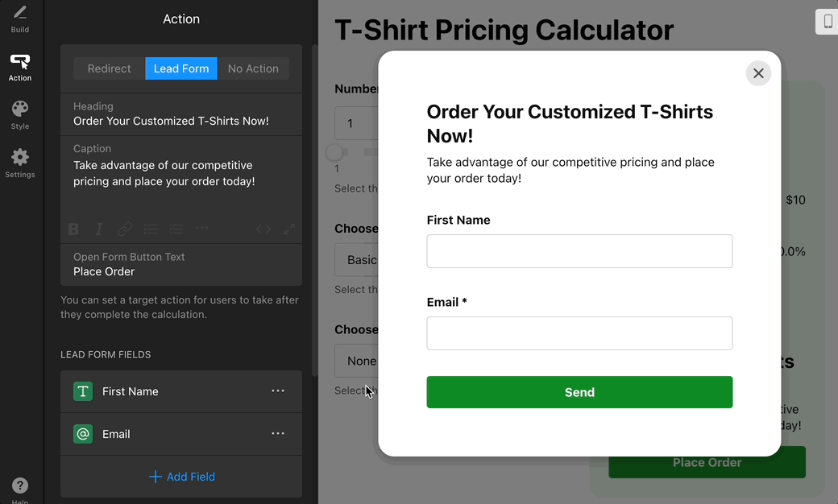
Task: Open the Build panel in sidebar
Action: click(x=20, y=19)
